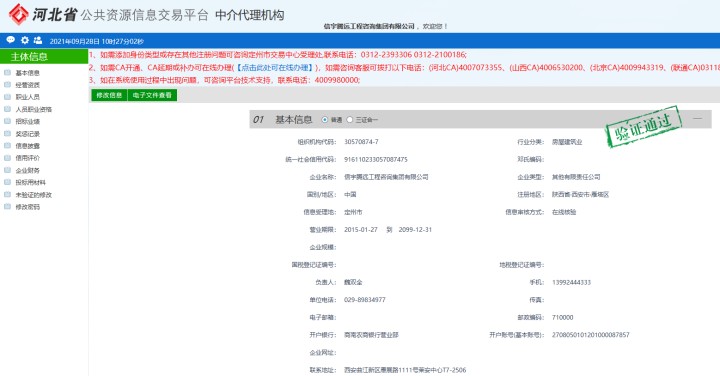Click folder icon beside 职业人员
The width and height of the screenshot is (720, 376).
(x=7, y=97)
